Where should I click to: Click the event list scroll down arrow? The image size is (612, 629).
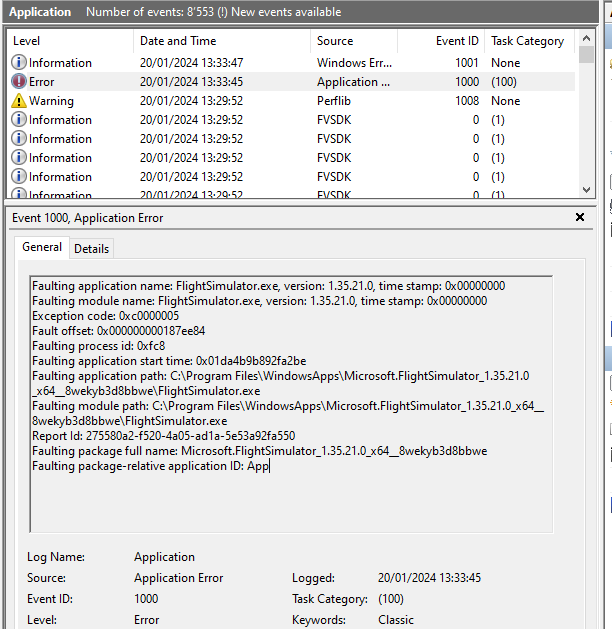586,190
